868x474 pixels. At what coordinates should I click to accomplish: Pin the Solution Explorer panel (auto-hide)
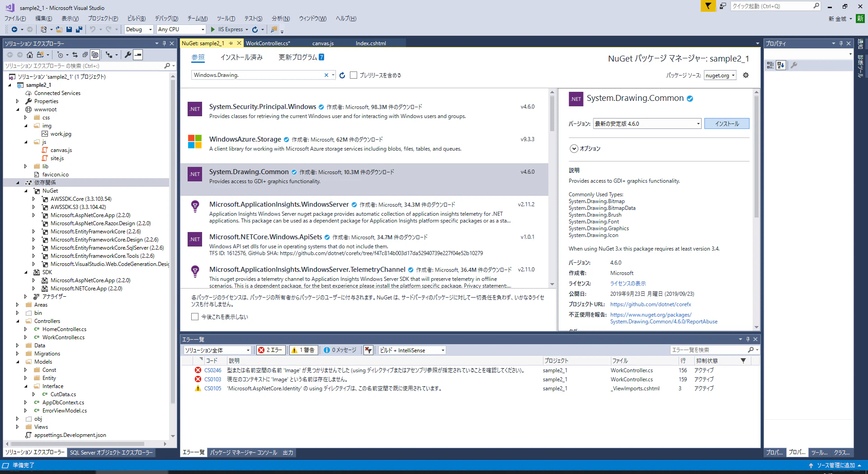[164, 43]
